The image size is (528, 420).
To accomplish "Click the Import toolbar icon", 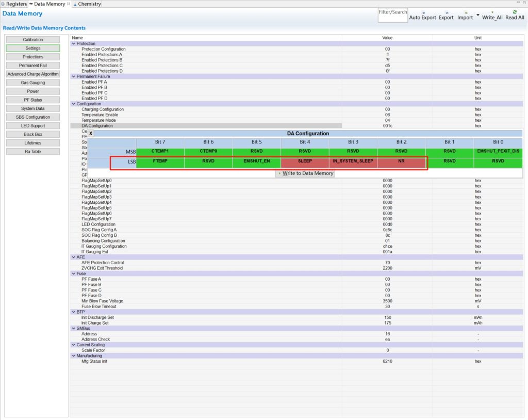I will click(x=465, y=12).
